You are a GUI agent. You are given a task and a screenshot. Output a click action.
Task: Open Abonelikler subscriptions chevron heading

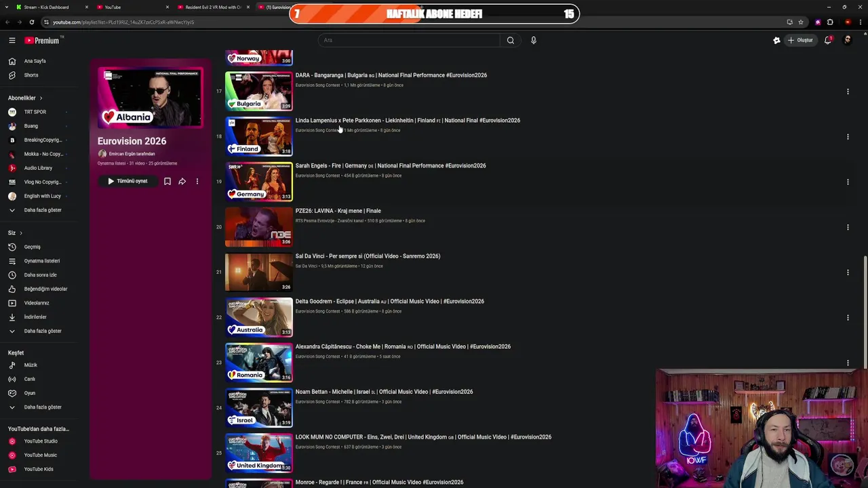tap(25, 98)
